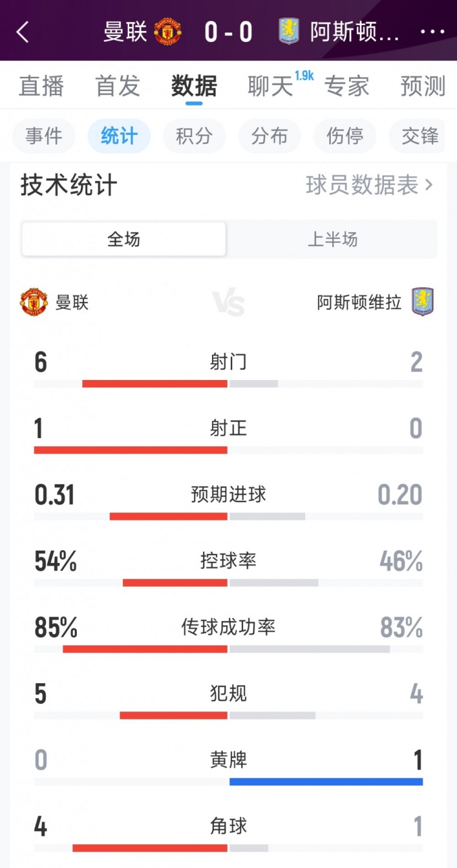Viewport: 457px width, 868px height.
Task: Go to the 专家 experts tab
Action: click(x=347, y=86)
